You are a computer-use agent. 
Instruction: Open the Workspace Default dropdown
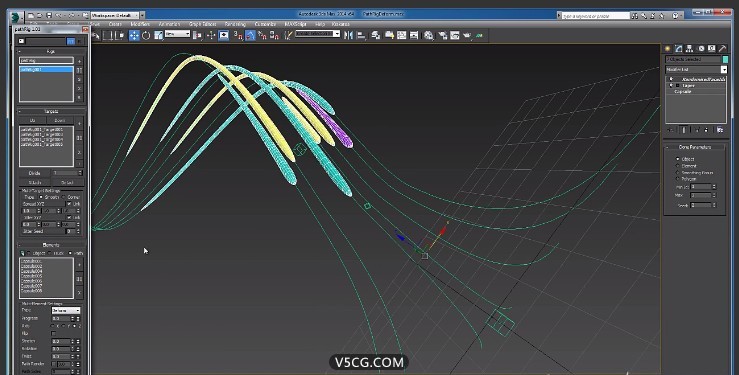click(118, 16)
